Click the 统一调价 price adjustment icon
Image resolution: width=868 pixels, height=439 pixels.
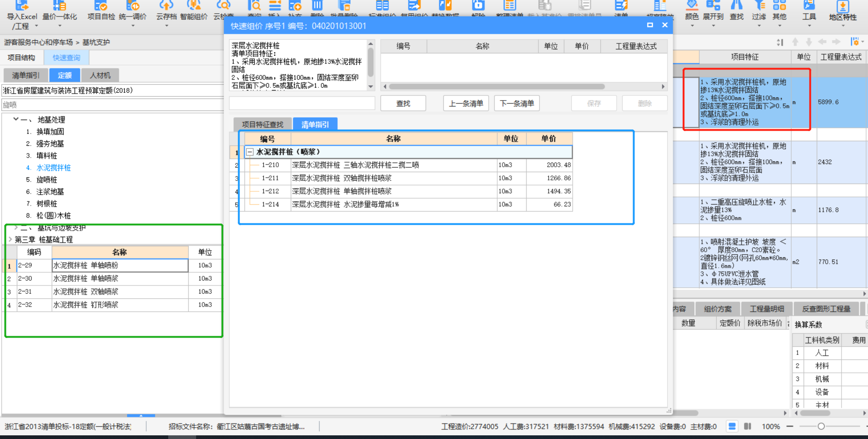133,5
